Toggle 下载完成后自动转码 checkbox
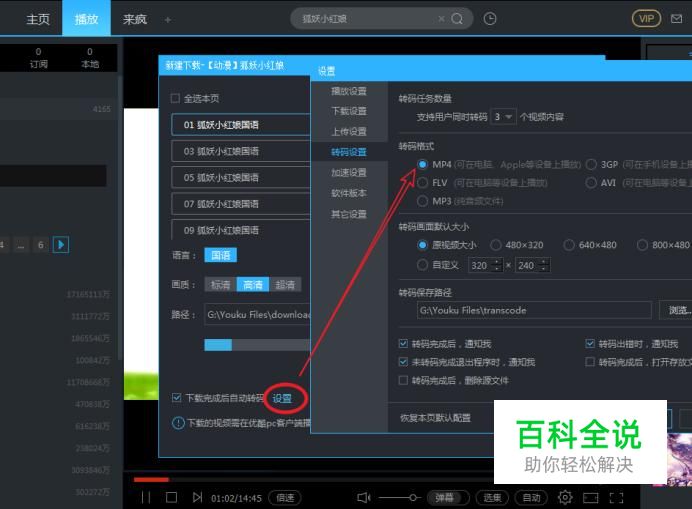 coord(177,398)
